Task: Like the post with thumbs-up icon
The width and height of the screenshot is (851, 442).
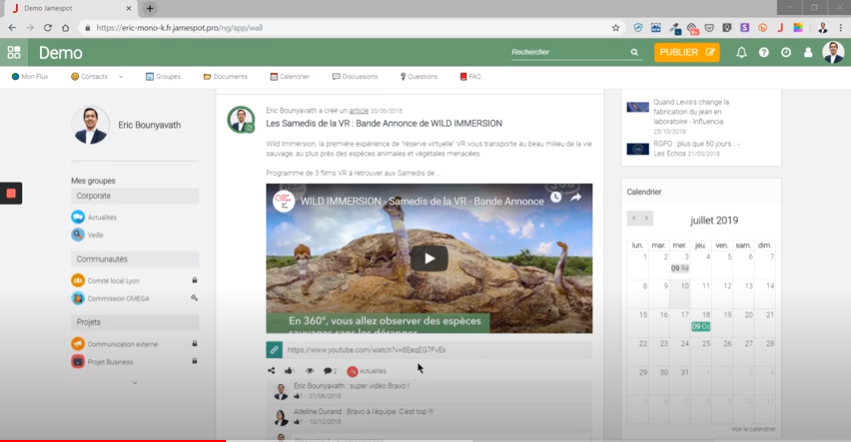Action: (288, 371)
